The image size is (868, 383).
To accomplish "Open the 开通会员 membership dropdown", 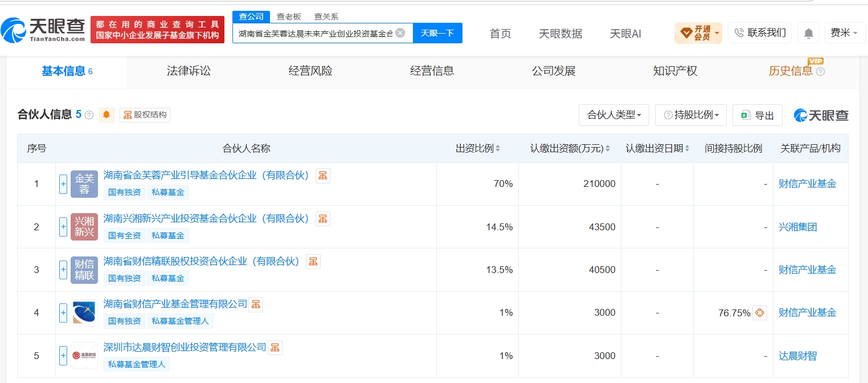I will coord(698,33).
